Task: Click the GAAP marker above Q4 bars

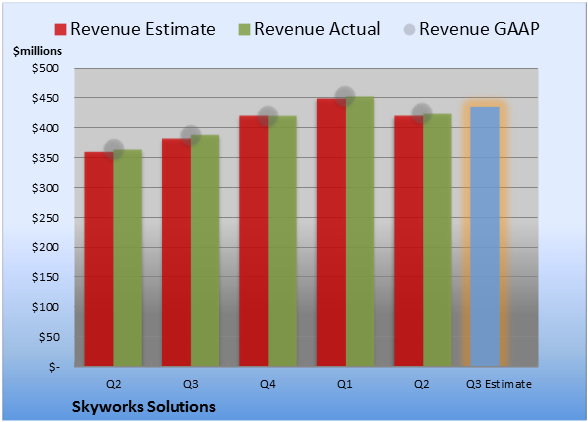Action: 268,116
